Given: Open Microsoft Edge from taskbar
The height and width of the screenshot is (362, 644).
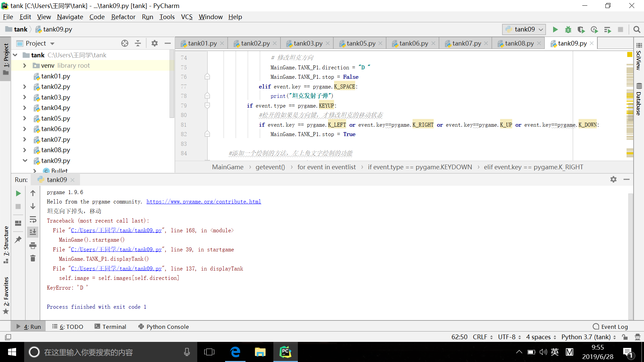Looking at the screenshot, I should click(235, 352).
